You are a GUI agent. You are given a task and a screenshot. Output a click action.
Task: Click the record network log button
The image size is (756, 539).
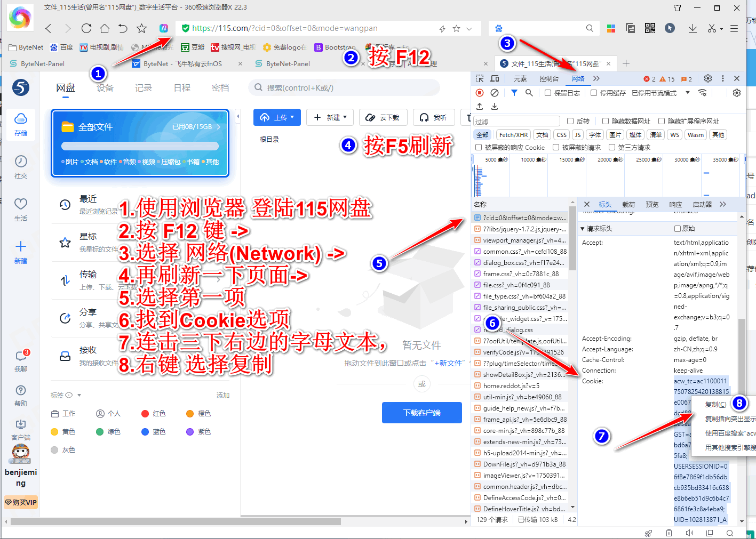[480, 93]
